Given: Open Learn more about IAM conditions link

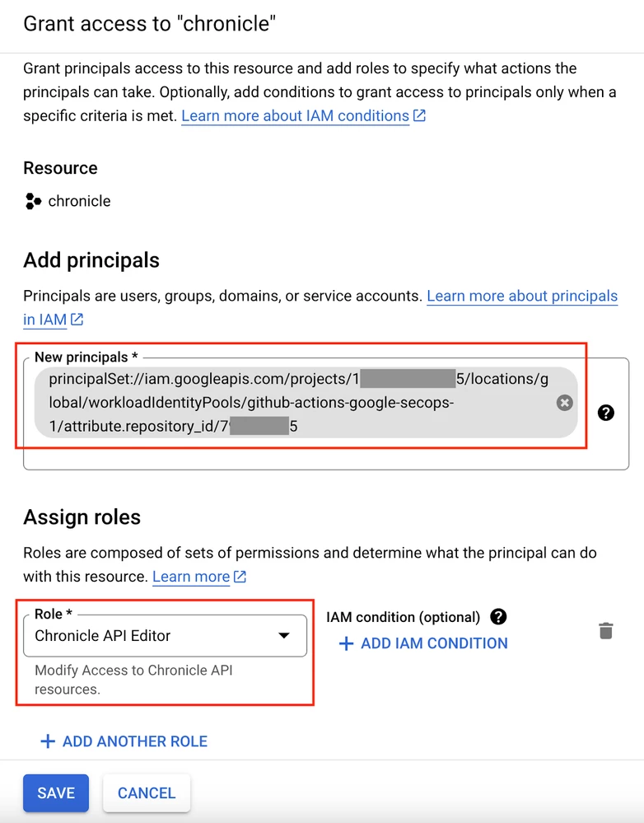Looking at the screenshot, I should 295,115.
